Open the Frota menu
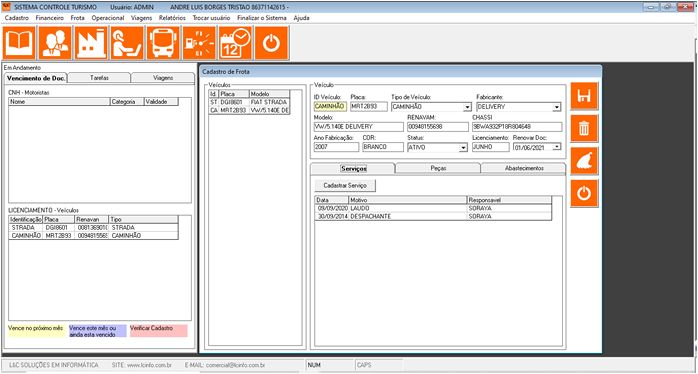 tap(77, 18)
